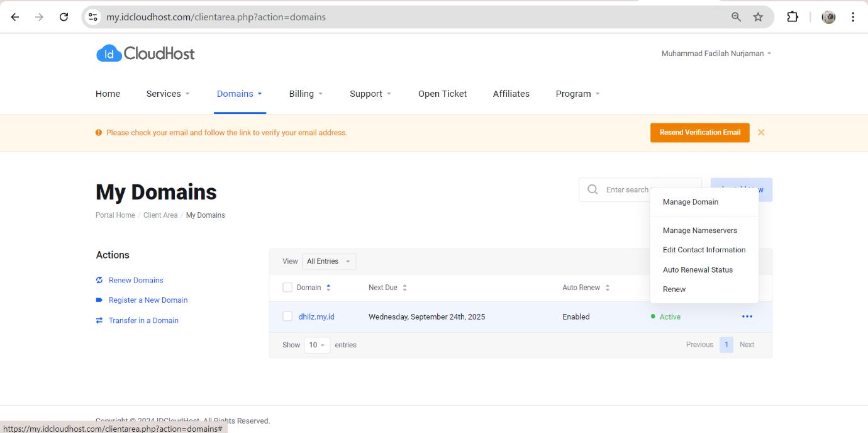Click the browser forward arrow
This screenshot has width=868, height=433.
tap(39, 17)
